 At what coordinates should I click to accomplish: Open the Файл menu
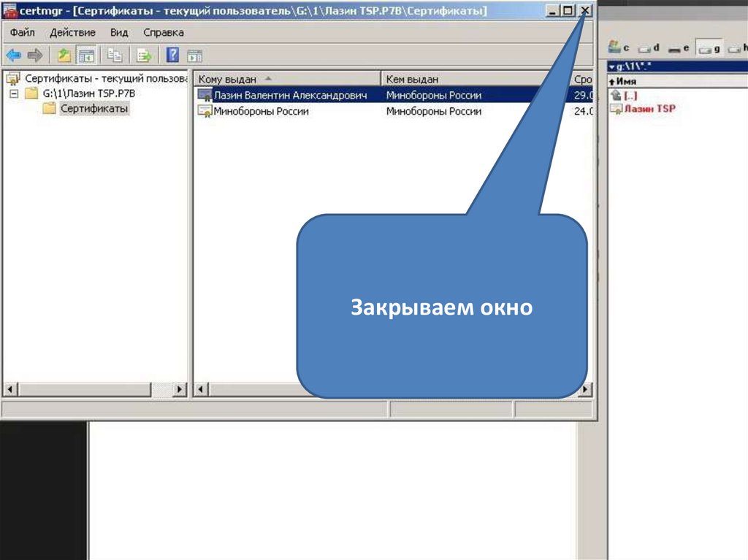tap(23, 33)
